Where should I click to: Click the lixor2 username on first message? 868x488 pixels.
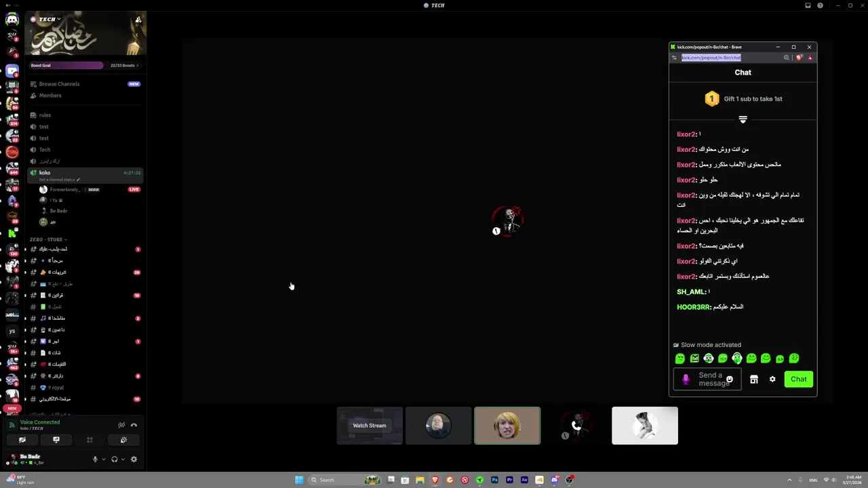pos(686,134)
